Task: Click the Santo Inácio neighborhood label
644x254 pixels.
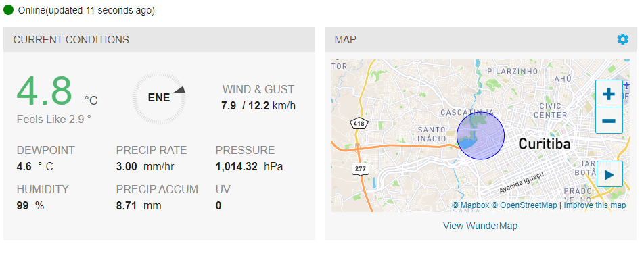Action: click(x=432, y=134)
